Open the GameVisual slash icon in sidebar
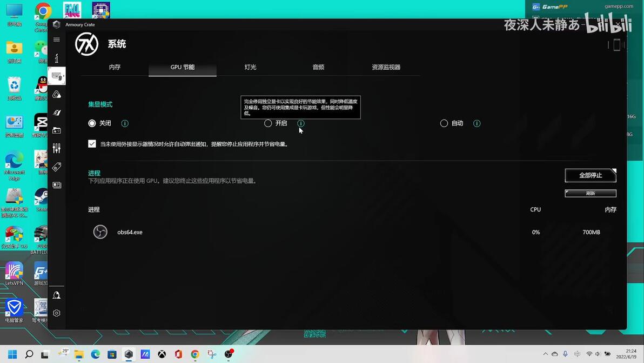Viewport: 644px width, 363px height. tap(57, 112)
